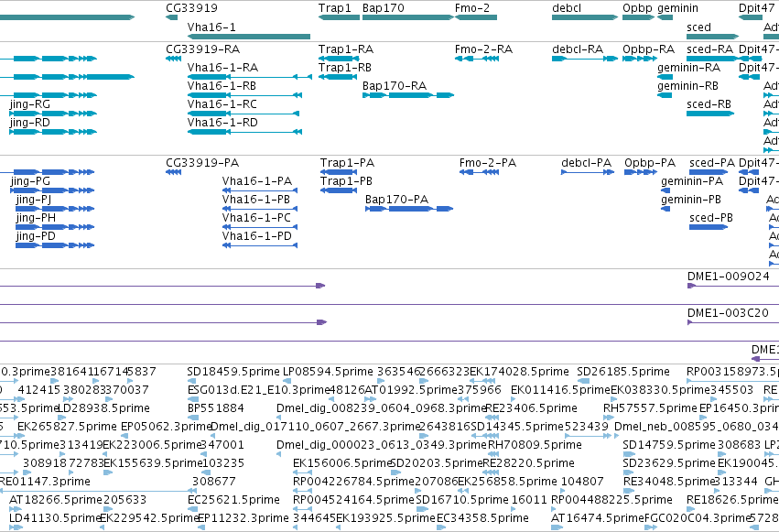Click the sced-RB transcript label

(x=709, y=104)
